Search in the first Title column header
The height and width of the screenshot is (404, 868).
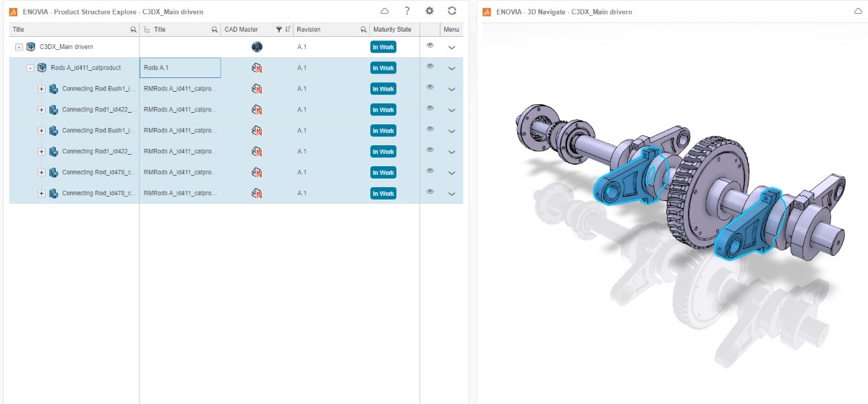pos(133,30)
